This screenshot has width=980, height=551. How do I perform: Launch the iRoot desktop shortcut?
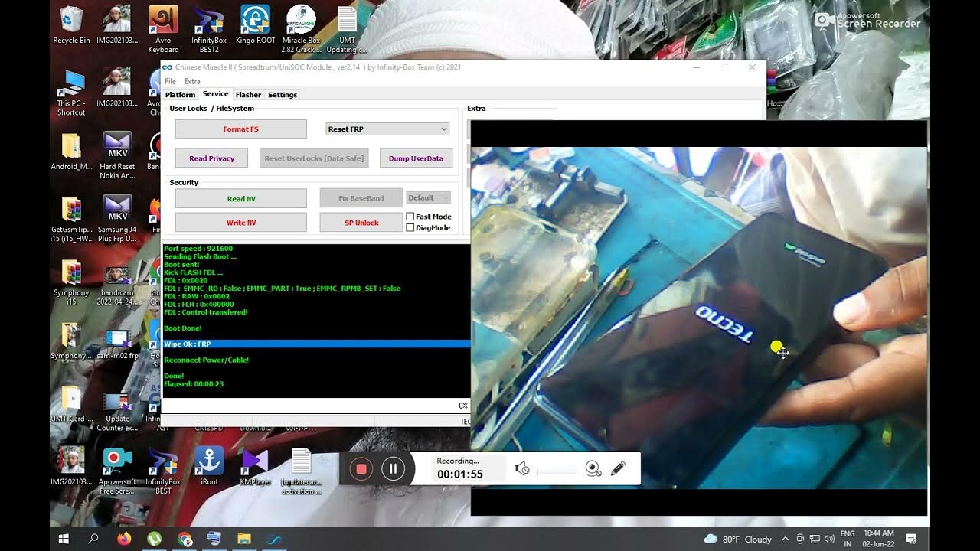tap(209, 467)
